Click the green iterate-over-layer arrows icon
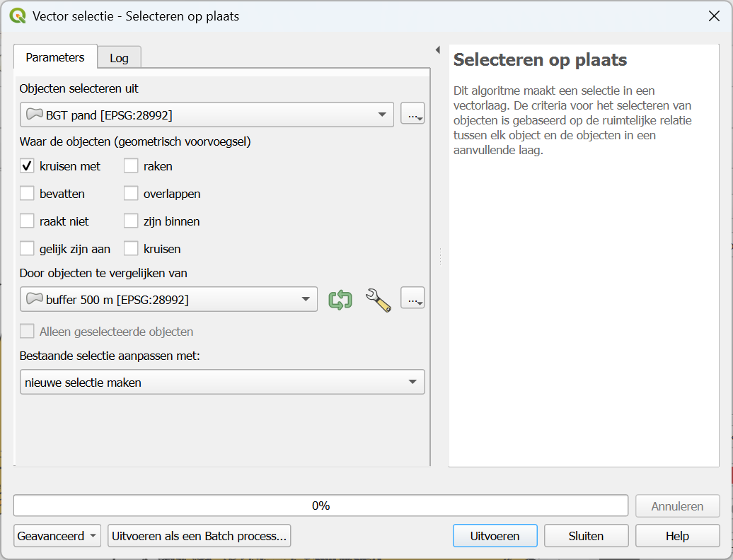Image resolution: width=733 pixels, height=560 pixels. [x=340, y=300]
